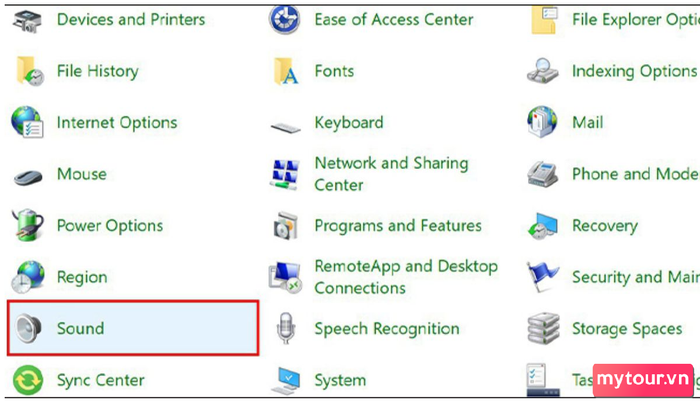The image size is (700, 405).
Task: Open the Indexing Options link
Action: point(634,71)
